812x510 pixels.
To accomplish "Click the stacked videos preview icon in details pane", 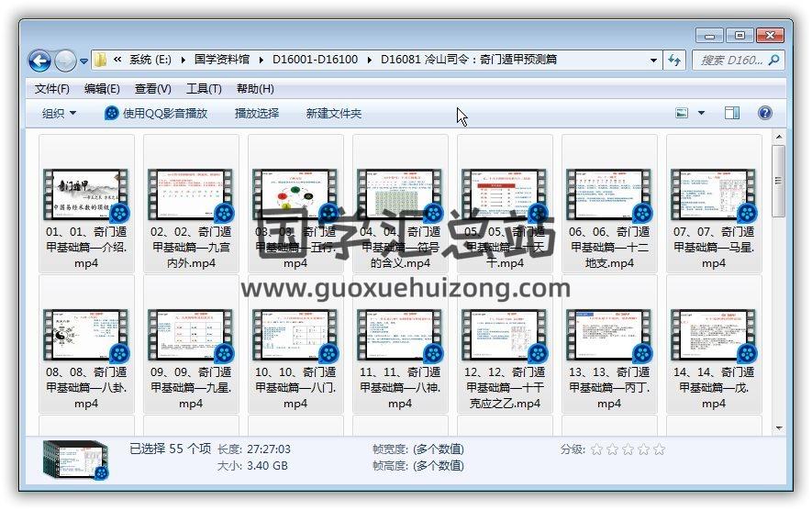I will 76,460.
